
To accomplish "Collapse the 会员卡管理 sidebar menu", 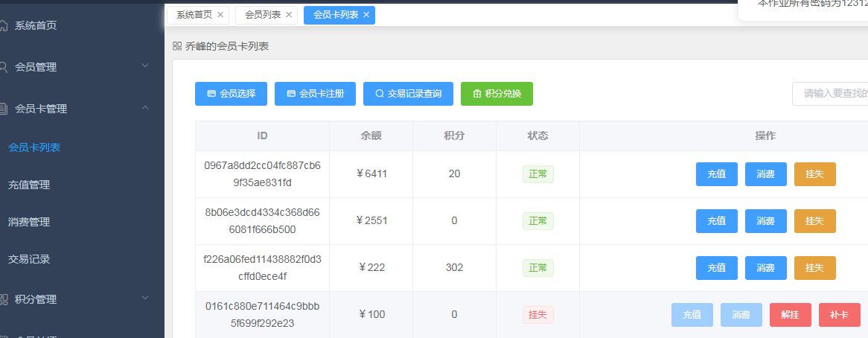I will 145,108.
